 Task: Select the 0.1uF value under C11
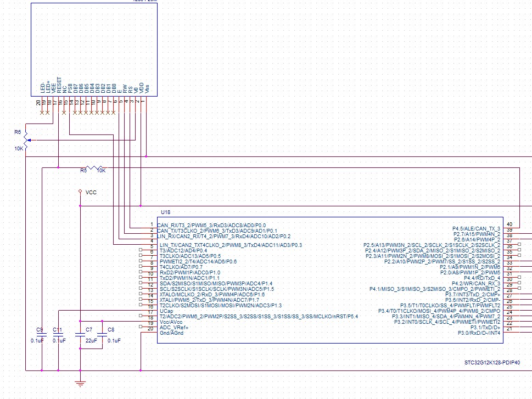59,340
